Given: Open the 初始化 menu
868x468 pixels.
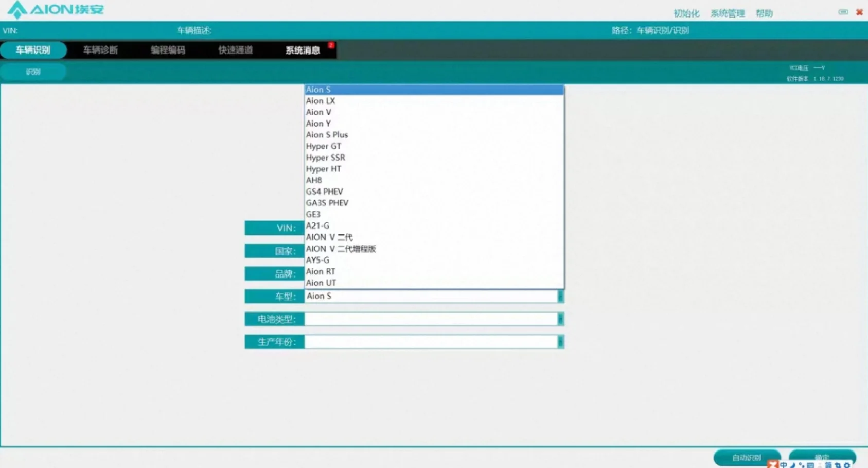Looking at the screenshot, I should [x=686, y=13].
